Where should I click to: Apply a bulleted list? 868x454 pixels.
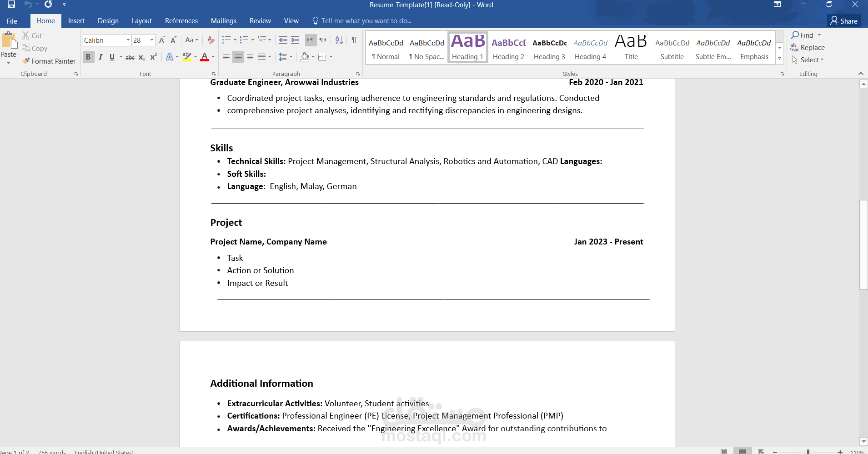tap(226, 40)
